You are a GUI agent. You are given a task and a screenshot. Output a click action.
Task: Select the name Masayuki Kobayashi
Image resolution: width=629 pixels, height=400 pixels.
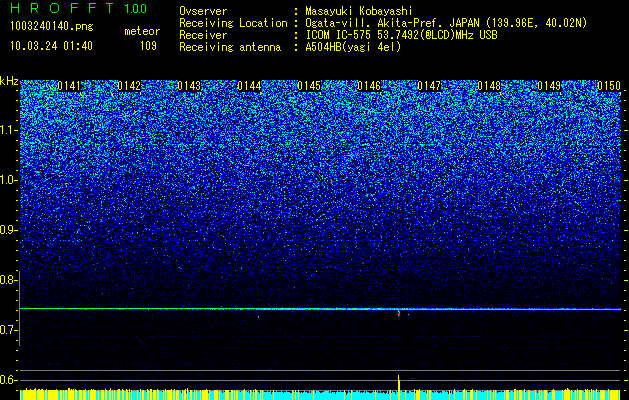(x=359, y=11)
